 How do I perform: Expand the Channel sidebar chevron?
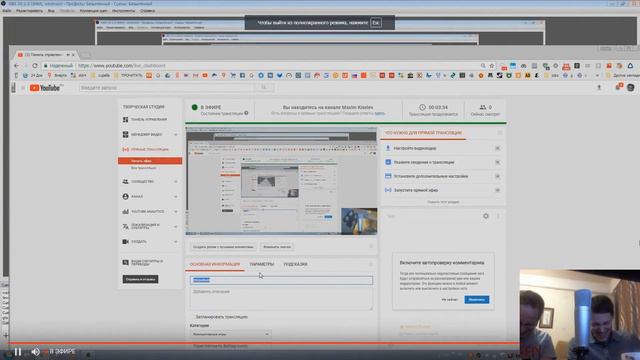176,196
